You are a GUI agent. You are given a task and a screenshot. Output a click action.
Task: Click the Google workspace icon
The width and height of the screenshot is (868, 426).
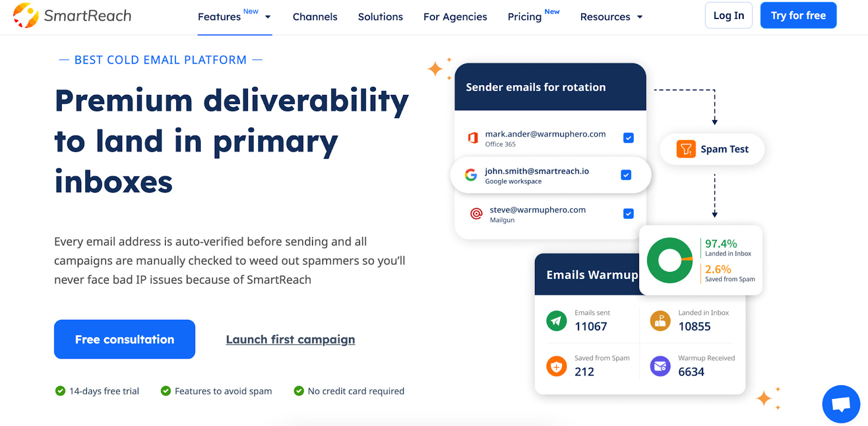coord(471,175)
